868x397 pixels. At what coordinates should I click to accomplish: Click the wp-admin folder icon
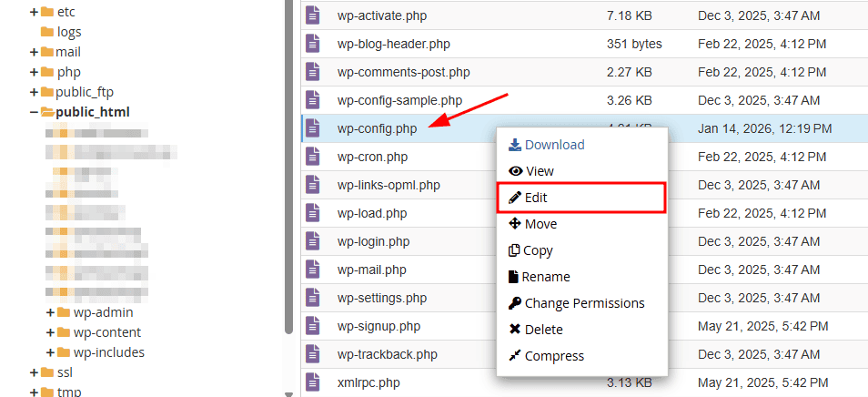pyautogui.click(x=65, y=312)
